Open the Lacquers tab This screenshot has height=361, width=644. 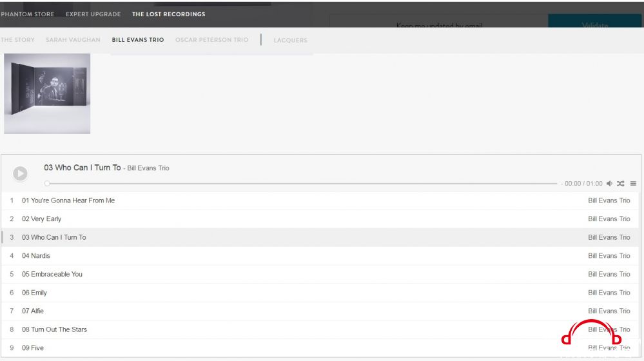[290, 40]
